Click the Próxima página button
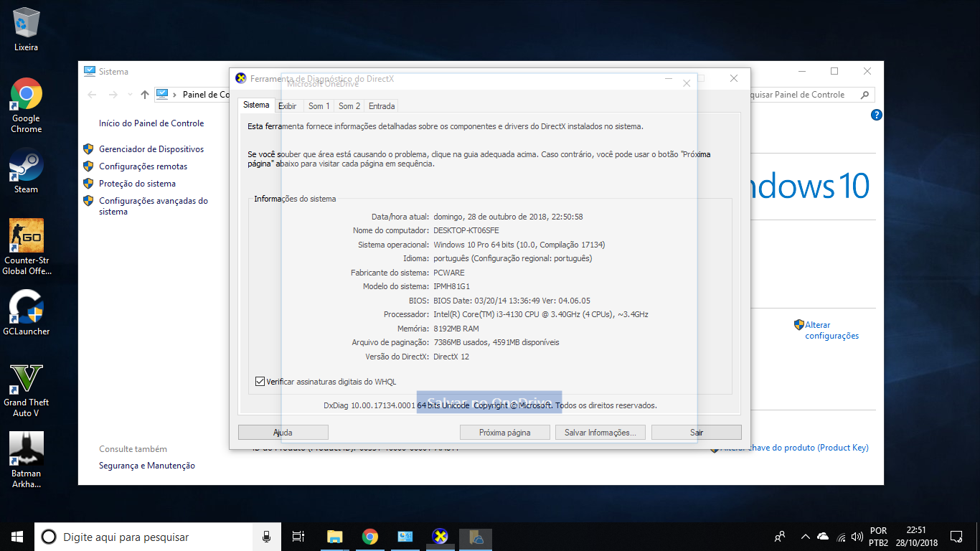The image size is (980, 551). coord(505,433)
